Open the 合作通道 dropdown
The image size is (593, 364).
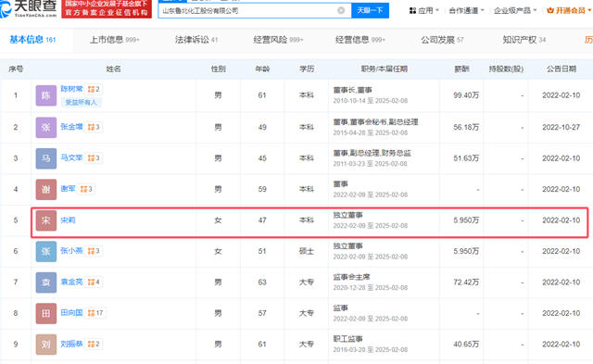[466, 10]
